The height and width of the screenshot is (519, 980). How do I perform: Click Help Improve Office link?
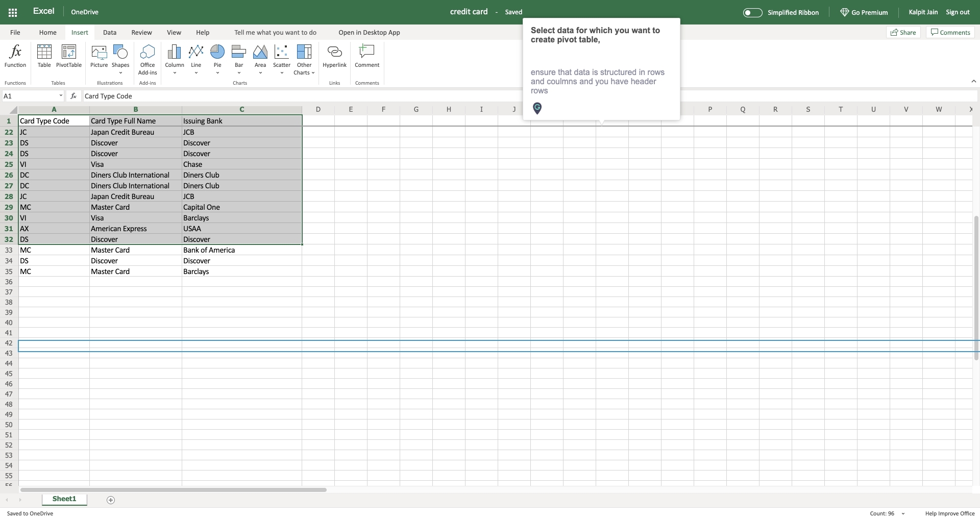[x=950, y=513]
